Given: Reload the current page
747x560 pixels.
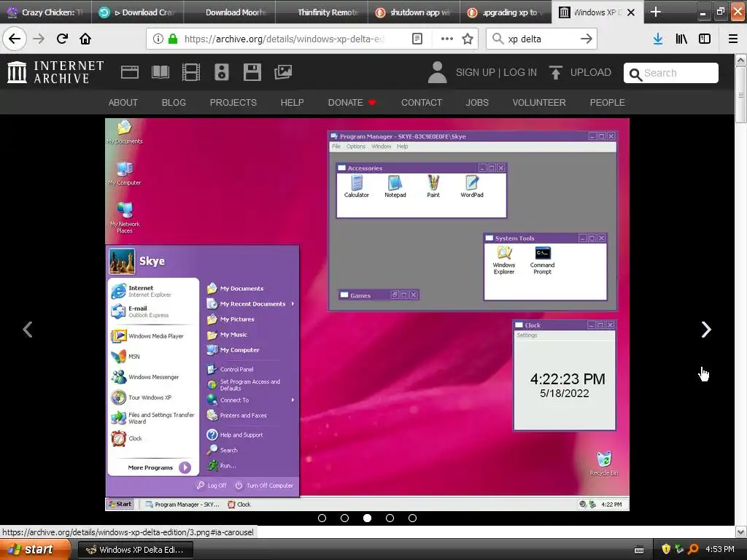Looking at the screenshot, I should (62, 39).
